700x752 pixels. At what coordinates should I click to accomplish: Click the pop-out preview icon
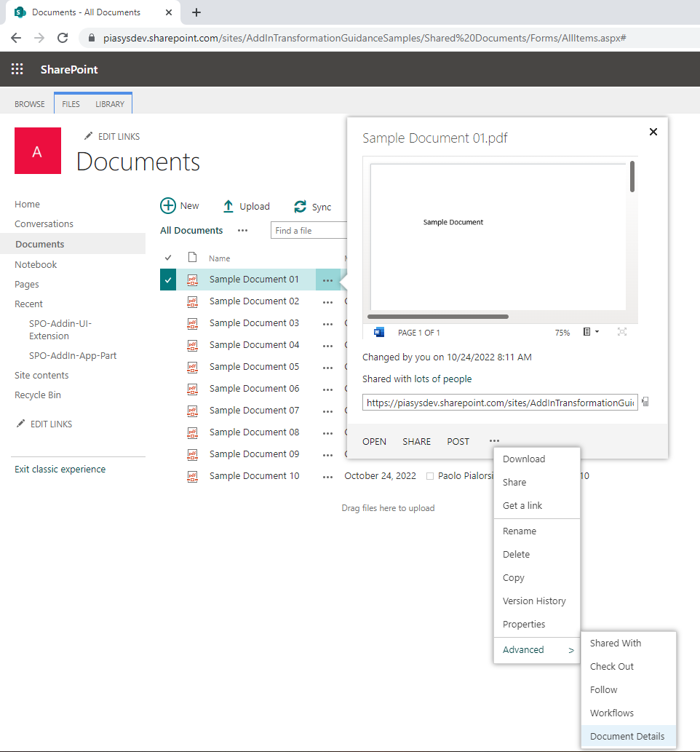(x=622, y=331)
